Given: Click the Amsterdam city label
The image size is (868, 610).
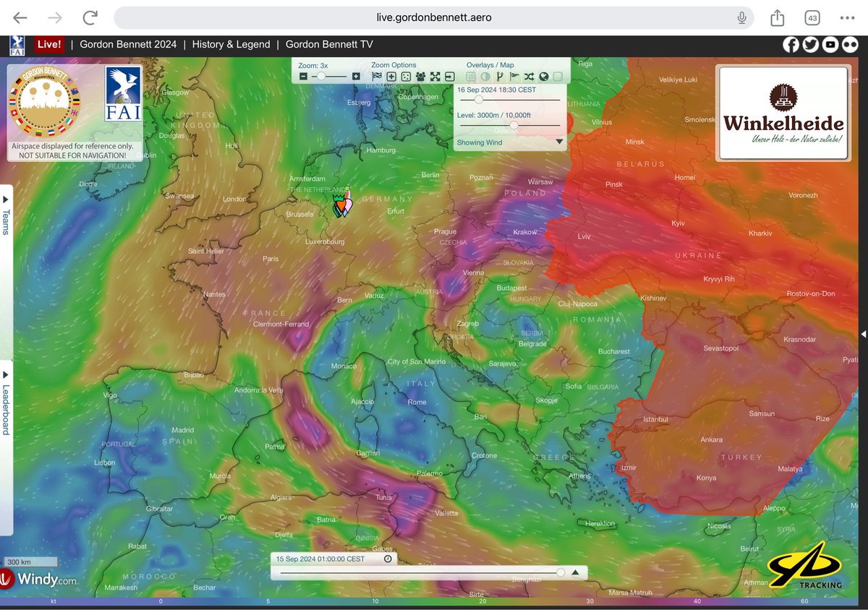Looking at the screenshot, I should click(307, 179).
